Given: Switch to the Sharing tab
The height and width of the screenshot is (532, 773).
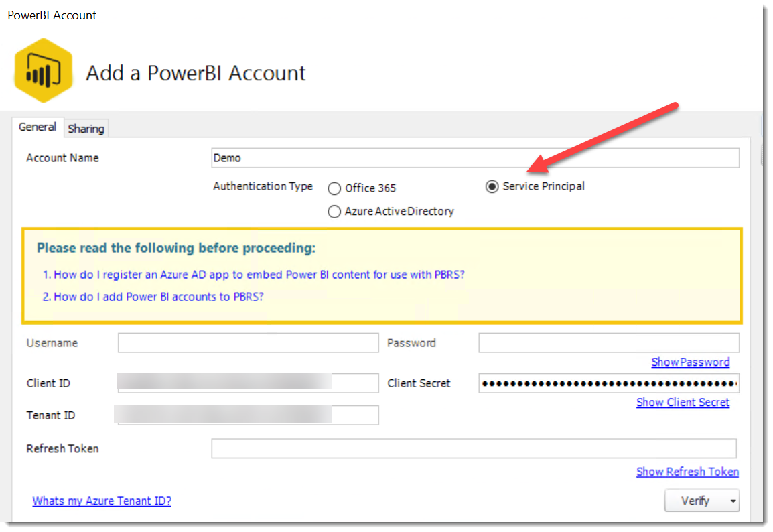Looking at the screenshot, I should tap(86, 128).
